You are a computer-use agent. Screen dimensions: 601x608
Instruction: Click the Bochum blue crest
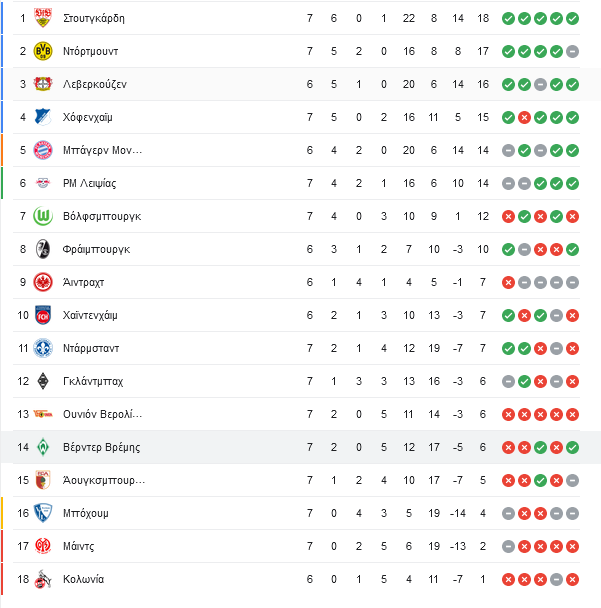43,513
